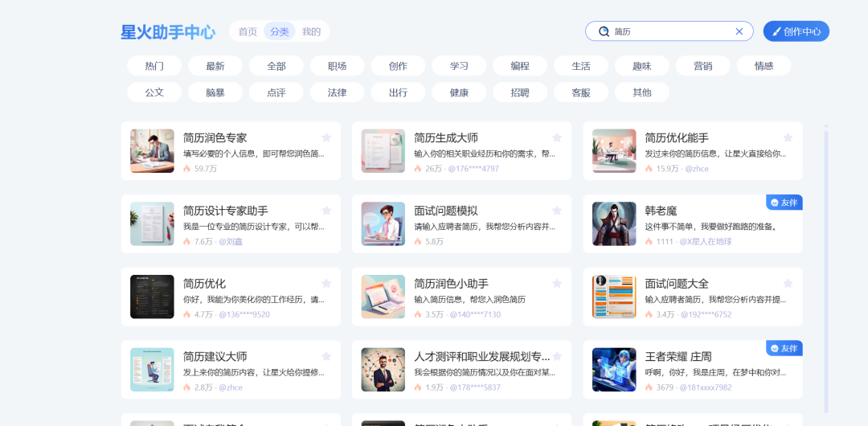Toggle star on 简历优化 card
This screenshot has width=868, height=426.
(326, 284)
